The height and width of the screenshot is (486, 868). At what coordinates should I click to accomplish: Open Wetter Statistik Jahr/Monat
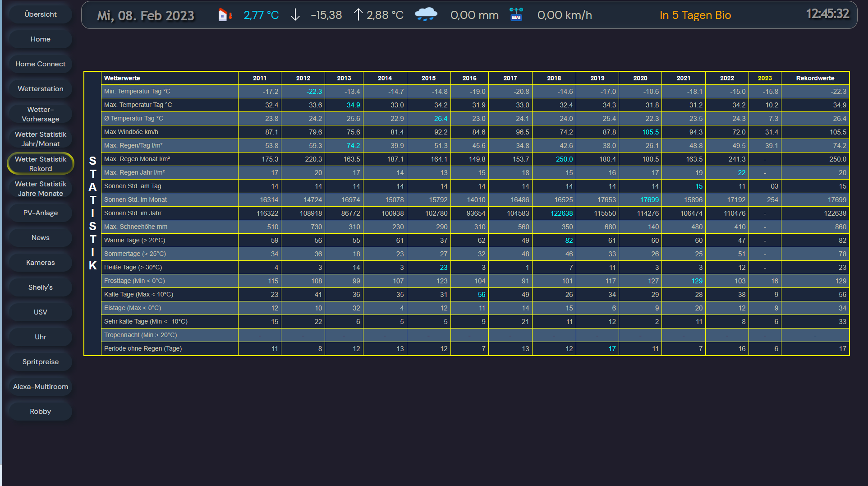41,139
